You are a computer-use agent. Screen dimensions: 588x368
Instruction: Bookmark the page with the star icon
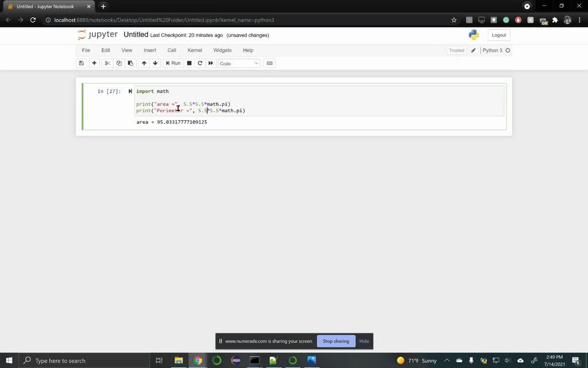454,19
